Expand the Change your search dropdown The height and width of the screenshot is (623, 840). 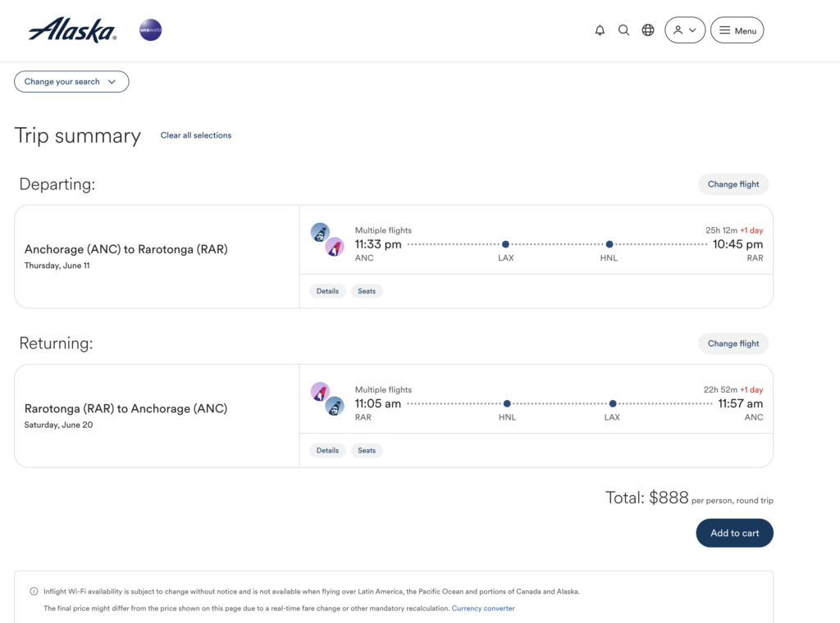pyautogui.click(x=71, y=82)
